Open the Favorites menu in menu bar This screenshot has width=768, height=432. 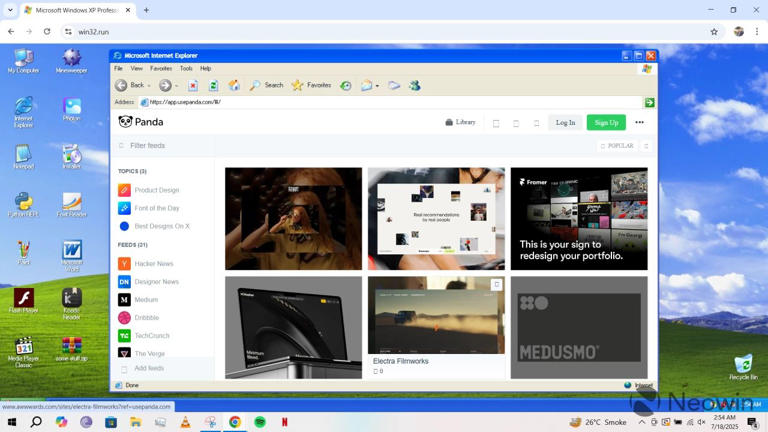pos(161,69)
